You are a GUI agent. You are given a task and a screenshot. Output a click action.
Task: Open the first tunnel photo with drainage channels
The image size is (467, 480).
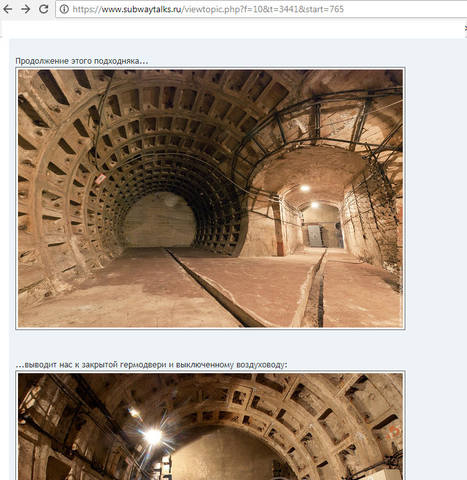coord(210,198)
